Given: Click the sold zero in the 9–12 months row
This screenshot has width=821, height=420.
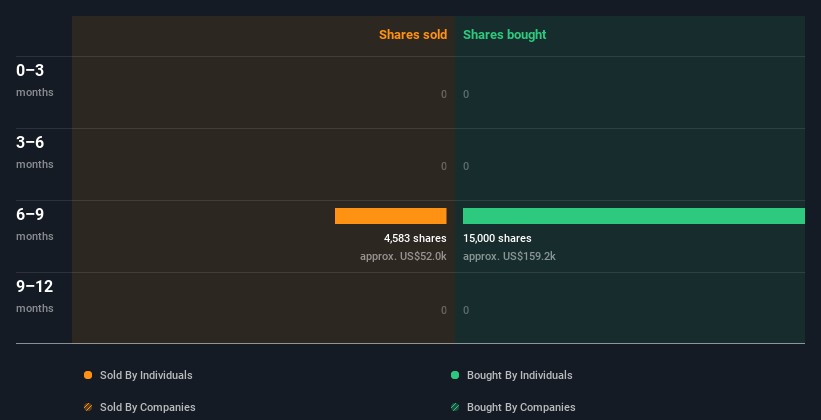Looking at the screenshot, I should coord(444,310).
